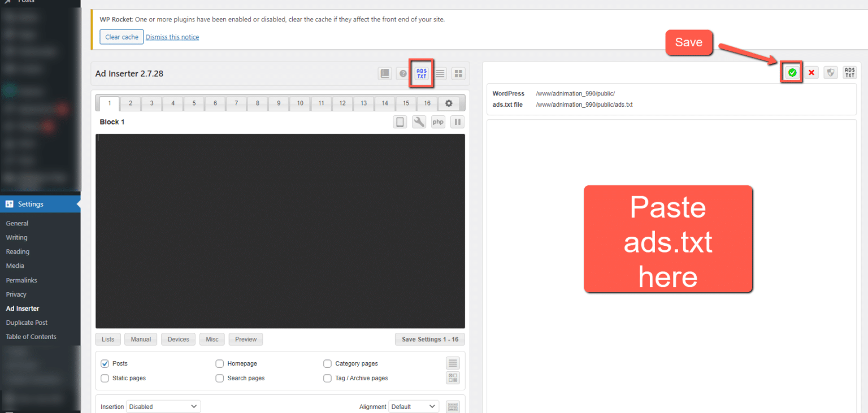Open the wrench settings icon for Block 1
Viewport: 868px width, 413px height.
[x=419, y=121]
